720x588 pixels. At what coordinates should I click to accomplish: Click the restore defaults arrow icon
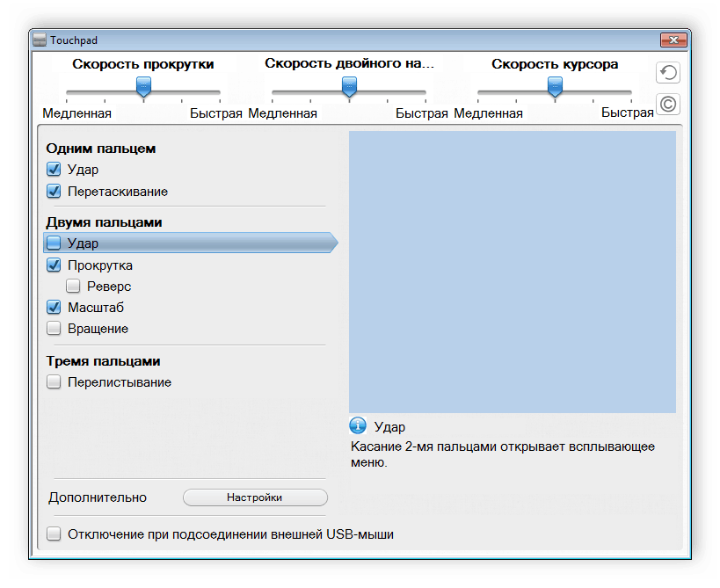pyautogui.click(x=667, y=73)
